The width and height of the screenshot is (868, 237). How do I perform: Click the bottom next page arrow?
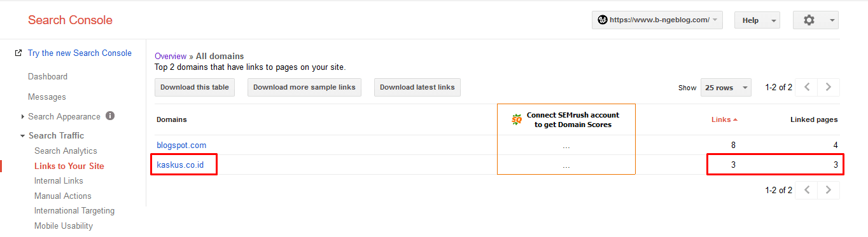pyautogui.click(x=828, y=190)
